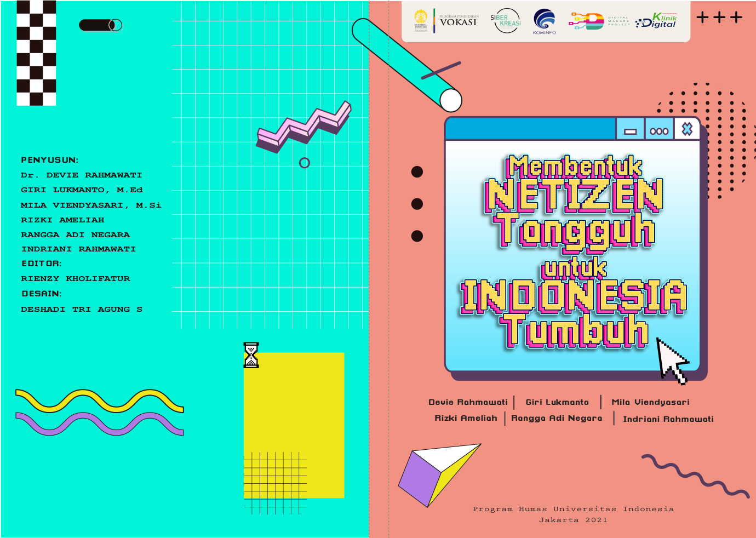The width and height of the screenshot is (756, 538).
Task: Click the Siberkreasi circular logo
Action: click(506, 21)
